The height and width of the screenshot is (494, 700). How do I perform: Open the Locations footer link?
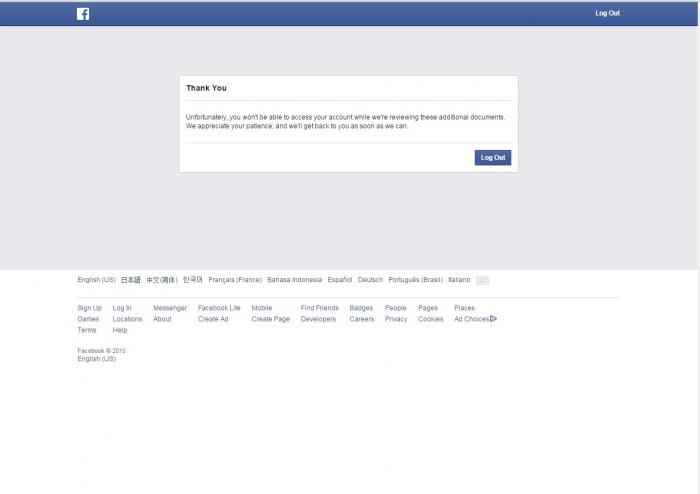127,319
